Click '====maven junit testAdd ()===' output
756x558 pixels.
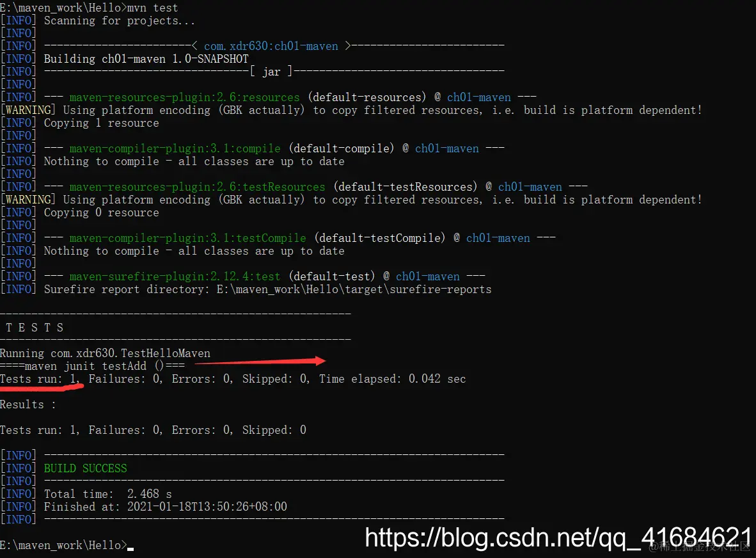(92, 366)
